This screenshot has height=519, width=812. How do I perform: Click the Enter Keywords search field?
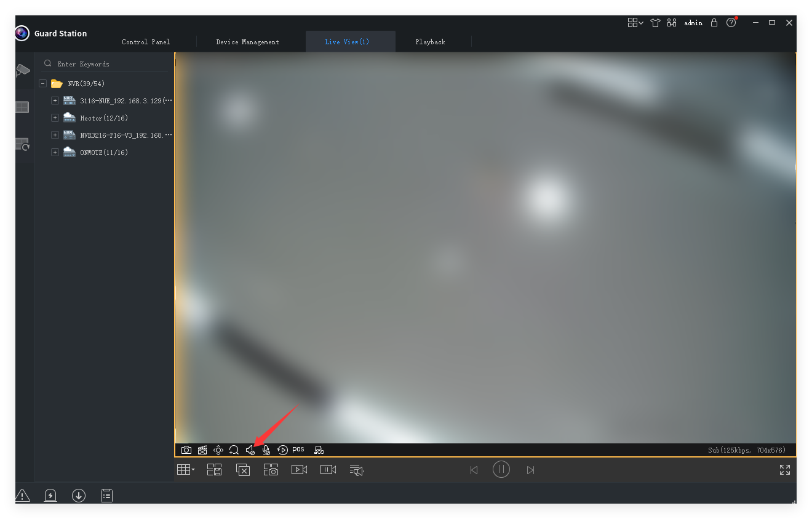coord(105,64)
